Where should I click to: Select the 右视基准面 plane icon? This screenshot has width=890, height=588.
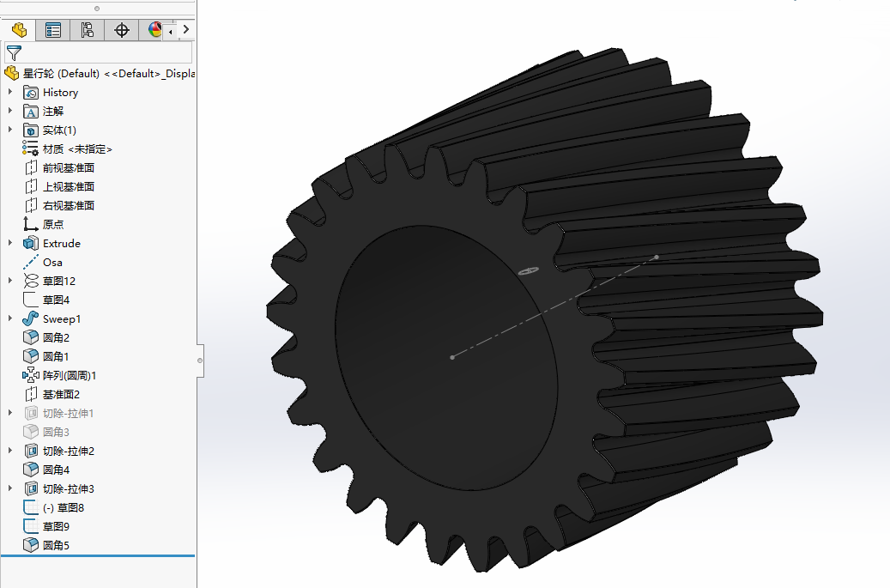pos(31,205)
